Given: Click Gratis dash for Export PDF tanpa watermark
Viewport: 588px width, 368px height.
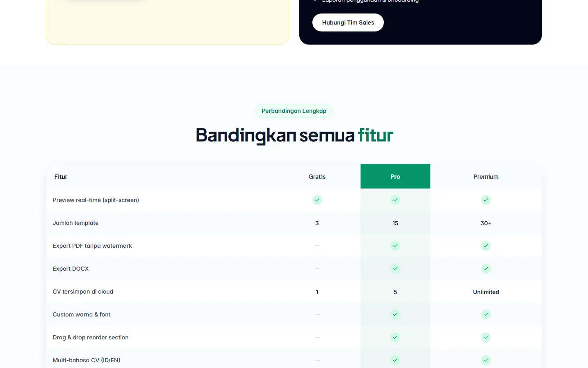Looking at the screenshot, I should 317,246.
